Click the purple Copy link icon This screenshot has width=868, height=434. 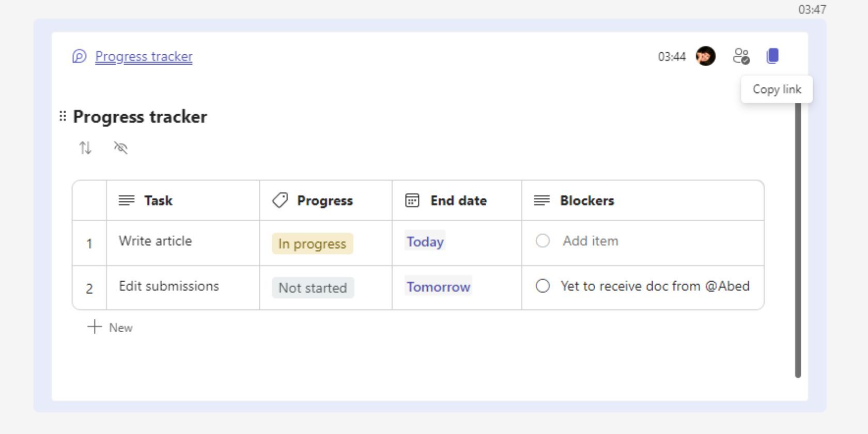772,56
